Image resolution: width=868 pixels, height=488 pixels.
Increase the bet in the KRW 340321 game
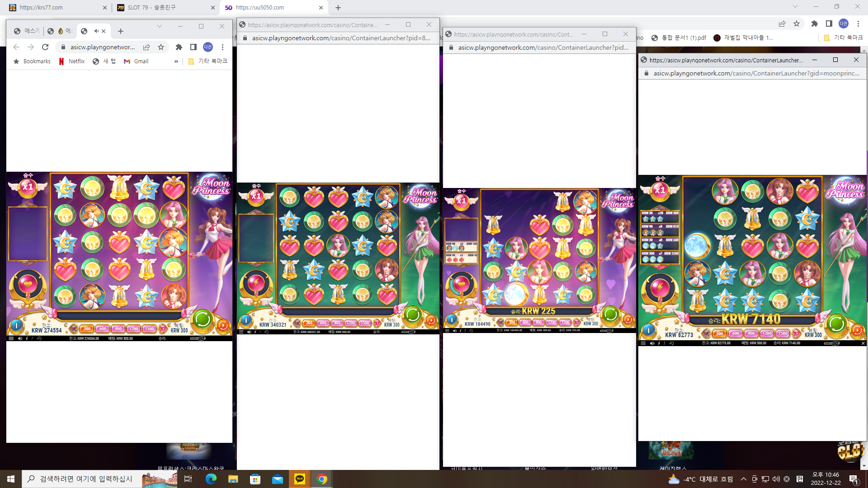click(377, 323)
